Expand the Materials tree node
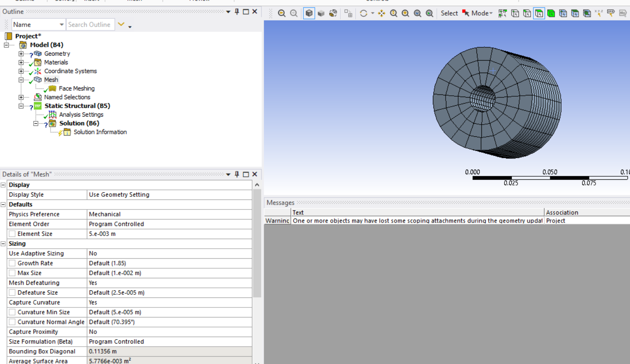This screenshot has height=364, width=630. click(21, 62)
